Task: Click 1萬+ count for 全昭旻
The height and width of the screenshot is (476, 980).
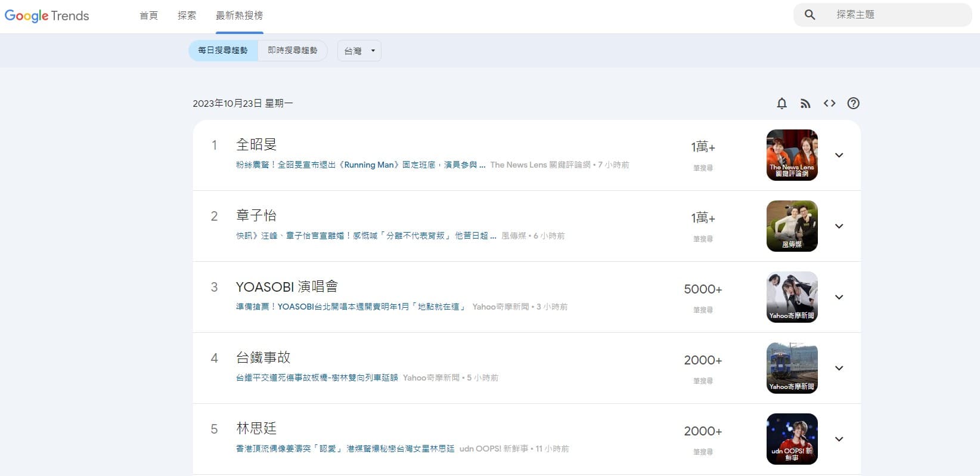Action: [703, 147]
